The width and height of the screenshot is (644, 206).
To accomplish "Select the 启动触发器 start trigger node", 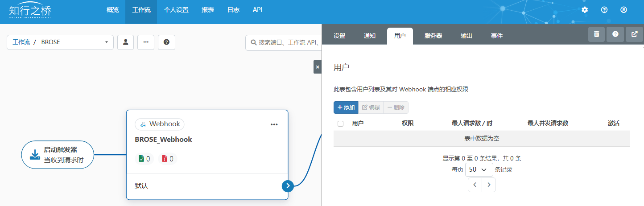I will [58, 155].
